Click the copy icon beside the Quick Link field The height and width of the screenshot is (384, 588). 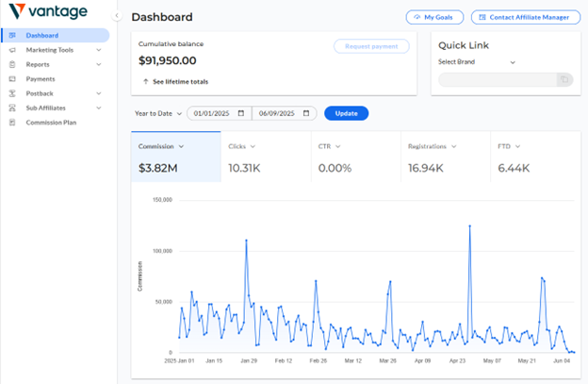pos(564,80)
